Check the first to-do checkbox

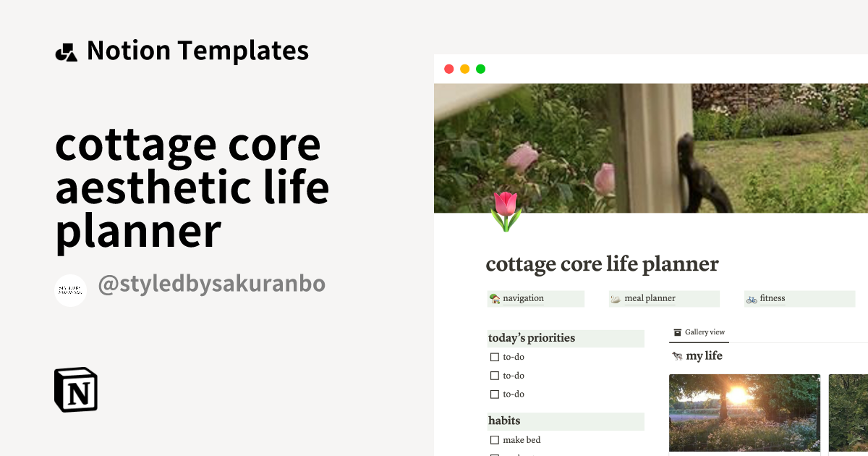click(495, 357)
